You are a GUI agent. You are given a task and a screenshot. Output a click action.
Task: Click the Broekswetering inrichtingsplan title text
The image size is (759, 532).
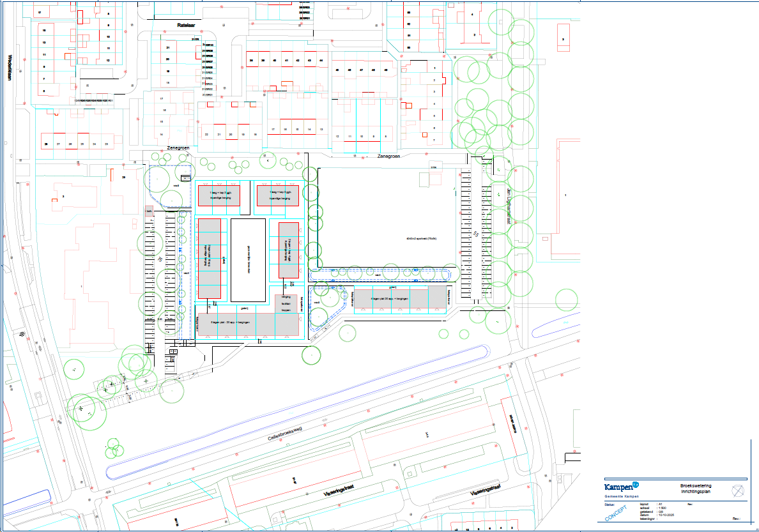point(695,489)
